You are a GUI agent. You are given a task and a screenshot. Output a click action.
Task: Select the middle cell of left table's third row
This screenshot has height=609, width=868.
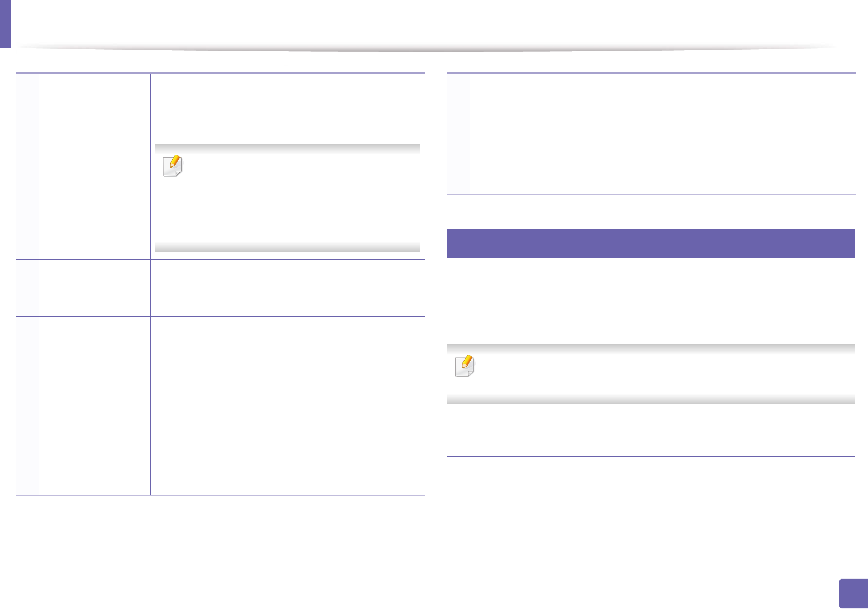[95, 345]
